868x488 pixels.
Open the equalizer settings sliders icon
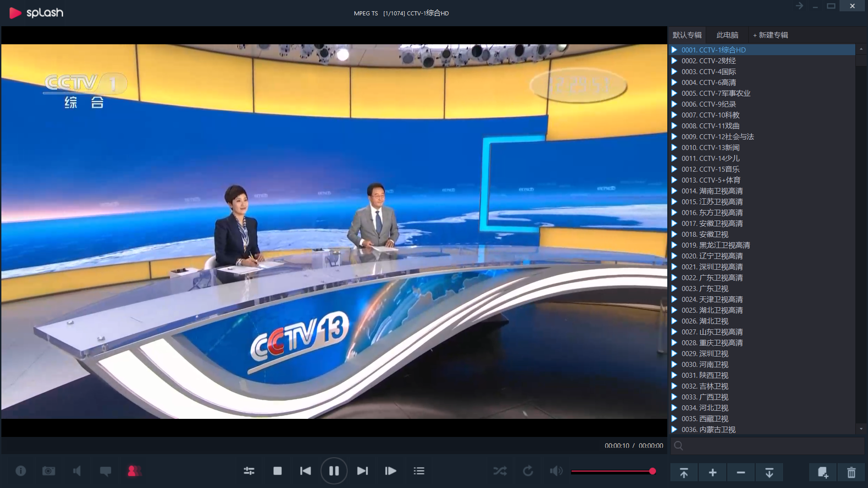click(249, 471)
